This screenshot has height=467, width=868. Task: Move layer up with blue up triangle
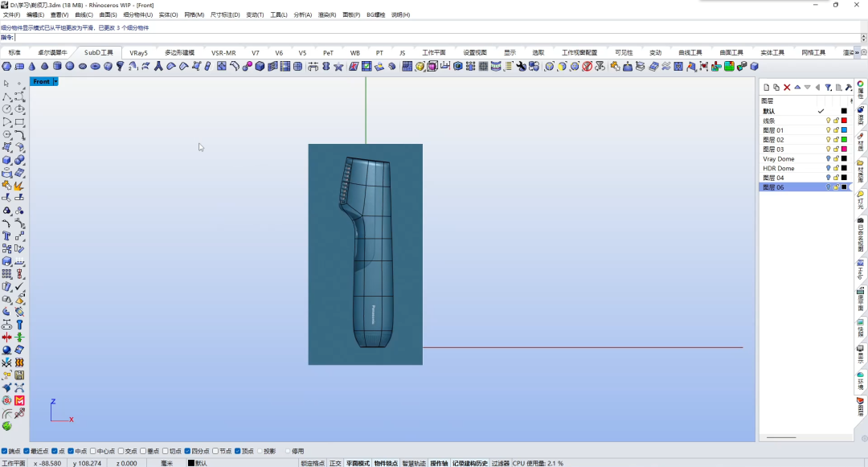point(797,88)
